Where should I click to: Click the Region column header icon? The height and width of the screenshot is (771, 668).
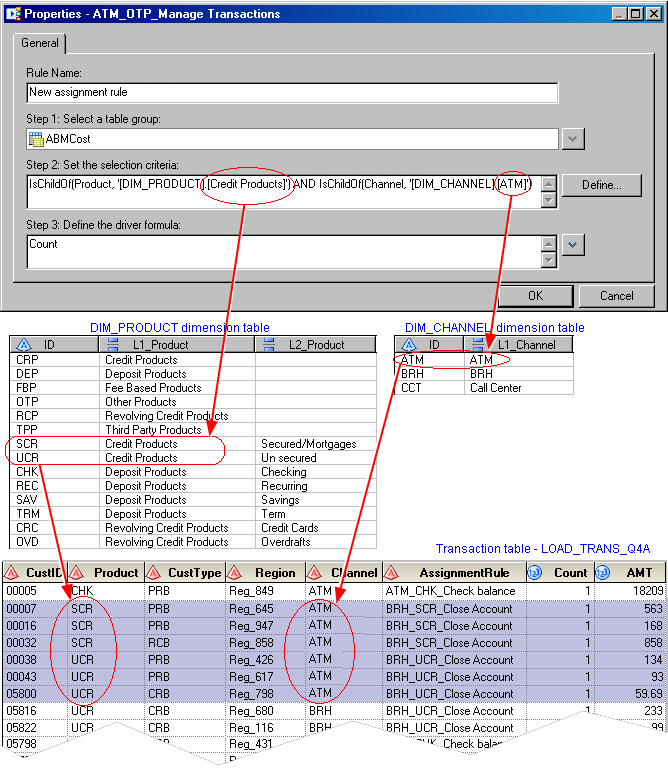235,573
